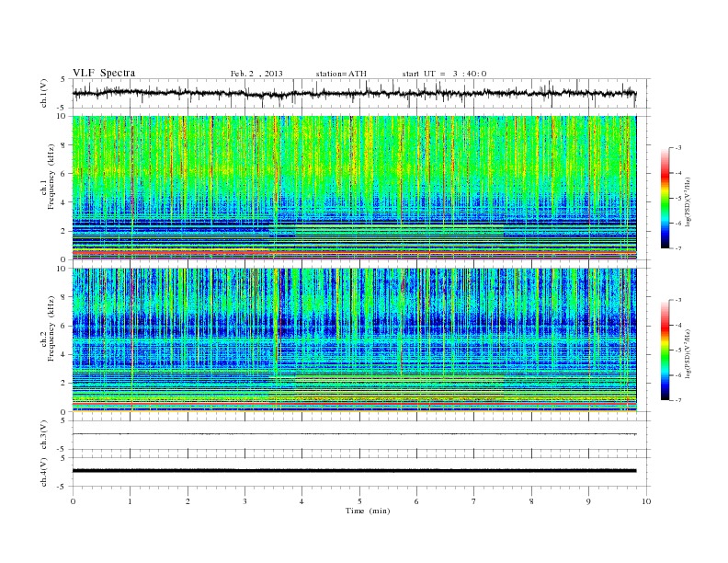
Task: Click the upper PSD color scale bar
Action: (x=665, y=199)
